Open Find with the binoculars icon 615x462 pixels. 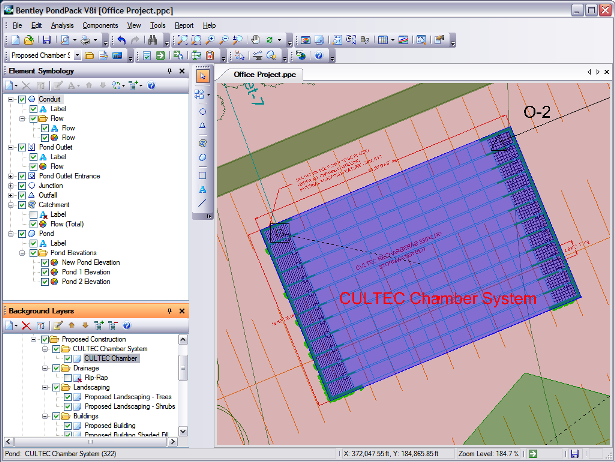153,40
